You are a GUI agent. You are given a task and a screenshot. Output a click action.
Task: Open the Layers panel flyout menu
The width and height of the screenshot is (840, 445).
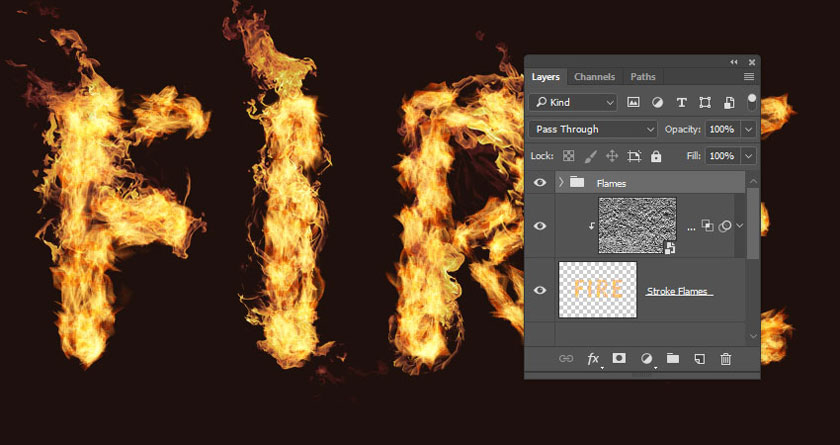pos(749,77)
